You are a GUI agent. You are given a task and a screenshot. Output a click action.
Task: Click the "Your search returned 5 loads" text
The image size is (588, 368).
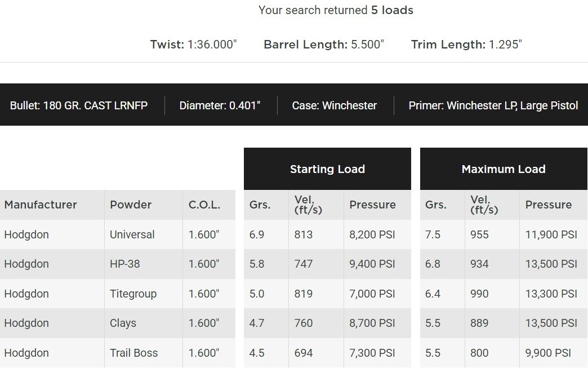pyautogui.click(x=336, y=10)
